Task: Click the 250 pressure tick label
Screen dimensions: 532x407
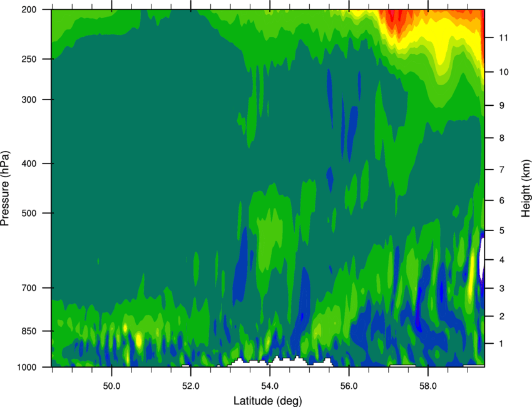Action: 29,59
